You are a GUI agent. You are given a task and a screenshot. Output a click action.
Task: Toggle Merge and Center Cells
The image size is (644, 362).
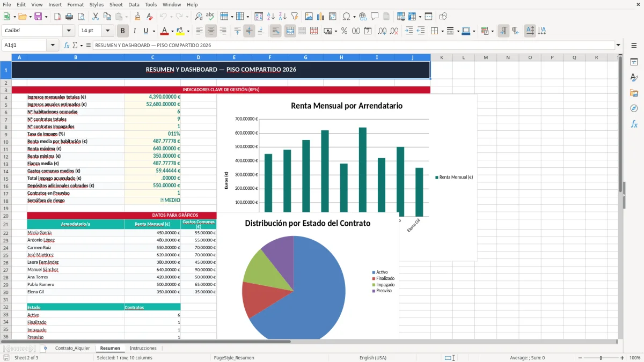pyautogui.click(x=290, y=31)
